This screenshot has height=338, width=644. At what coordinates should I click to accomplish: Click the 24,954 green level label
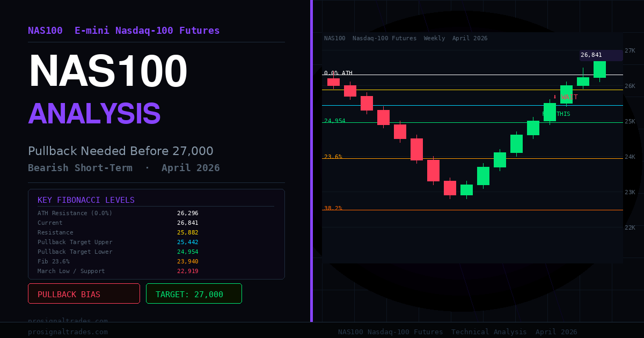pyautogui.click(x=335, y=121)
